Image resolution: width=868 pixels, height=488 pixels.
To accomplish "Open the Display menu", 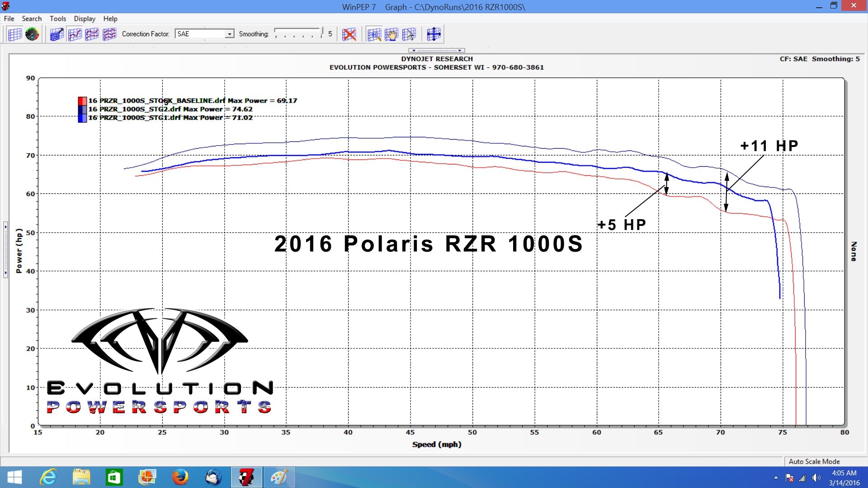I will pyautogui.click(x=84, y=19).
